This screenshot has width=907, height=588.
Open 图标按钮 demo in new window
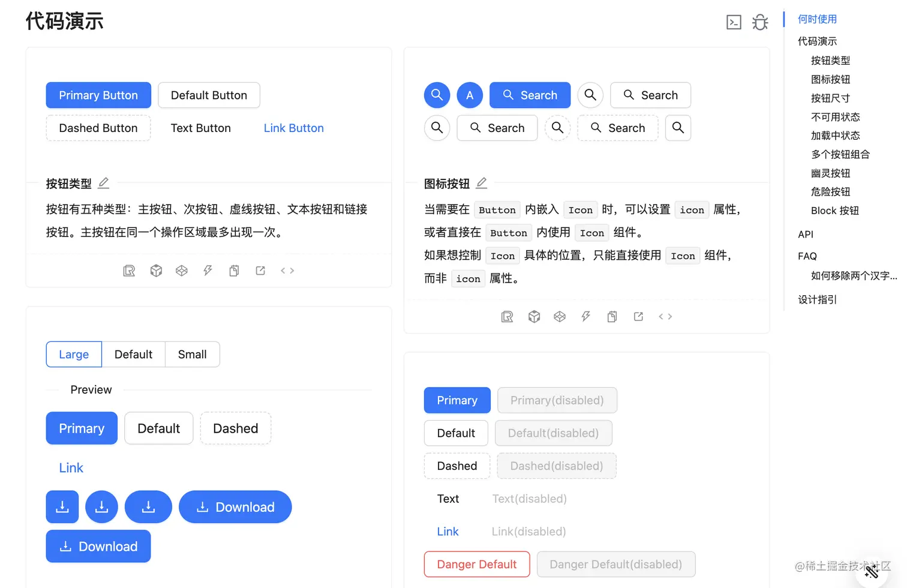coord(638,316)
